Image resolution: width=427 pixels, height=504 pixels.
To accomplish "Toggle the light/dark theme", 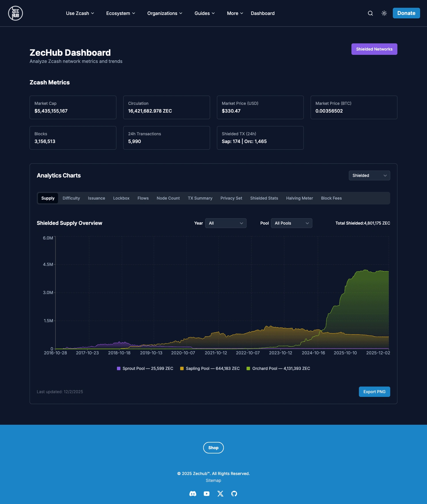I will (384, 13).
